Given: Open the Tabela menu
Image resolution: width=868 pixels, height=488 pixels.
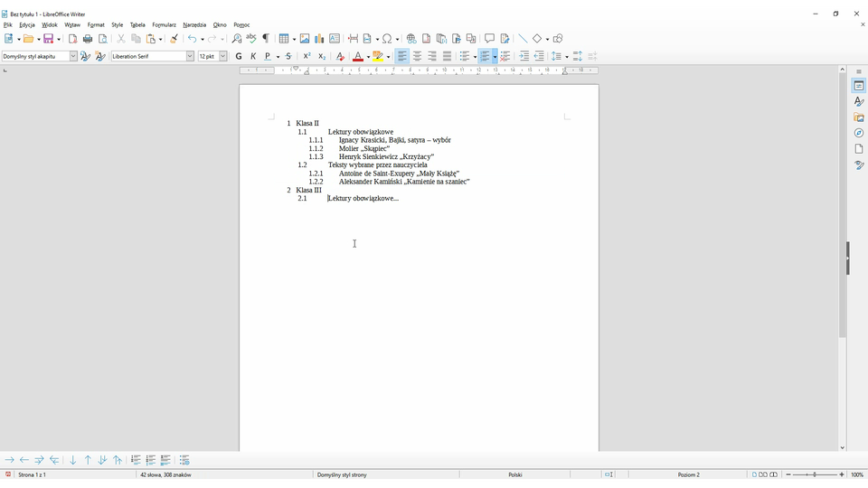Looking at the screenshot, I should click(x=137, y=25).
